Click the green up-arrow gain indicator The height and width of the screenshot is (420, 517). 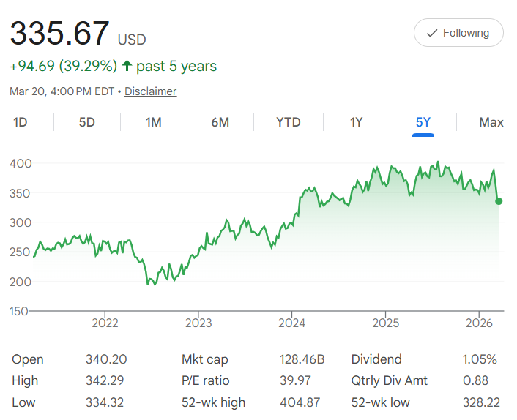pyautogui.click(x=127, y=67)
